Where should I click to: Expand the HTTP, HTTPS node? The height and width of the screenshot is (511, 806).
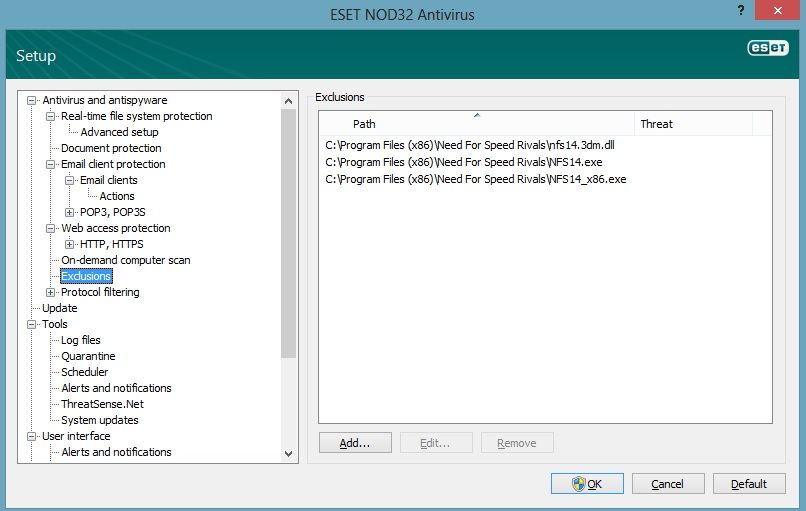pyautogui.click(x=69, y=244)
